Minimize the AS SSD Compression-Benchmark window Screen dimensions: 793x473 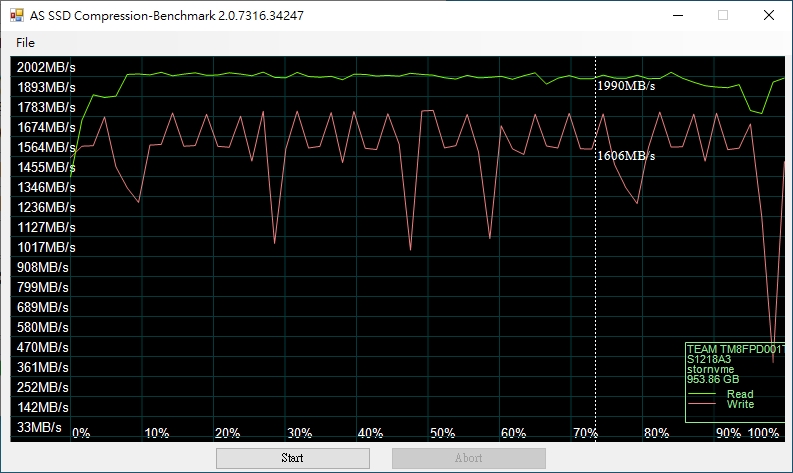tap(678, 15)
